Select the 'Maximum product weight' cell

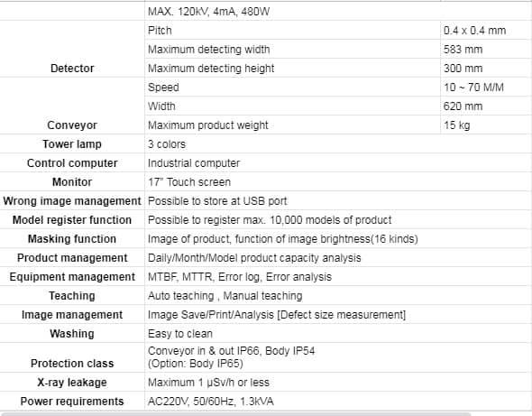pos(292,125)
